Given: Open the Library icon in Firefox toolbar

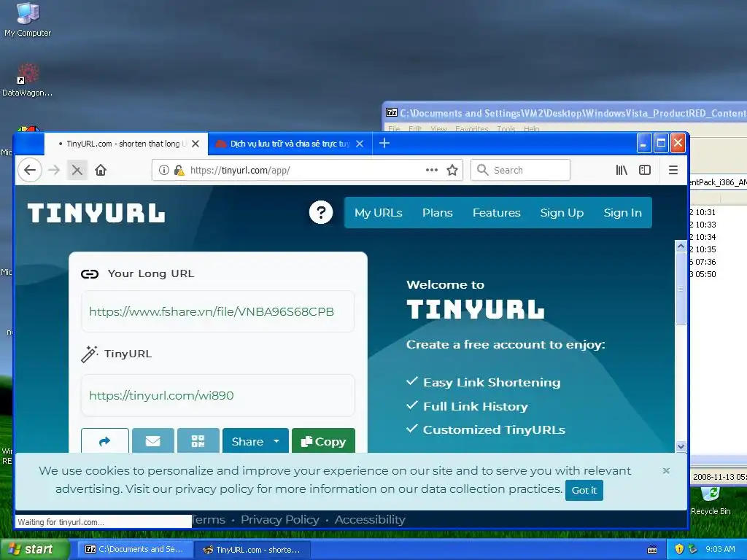Looking at the screenshot, I should [622, 170].
